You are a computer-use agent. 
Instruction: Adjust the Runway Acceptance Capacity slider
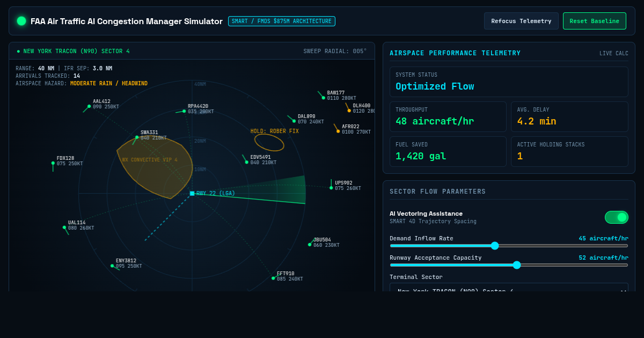509,265
